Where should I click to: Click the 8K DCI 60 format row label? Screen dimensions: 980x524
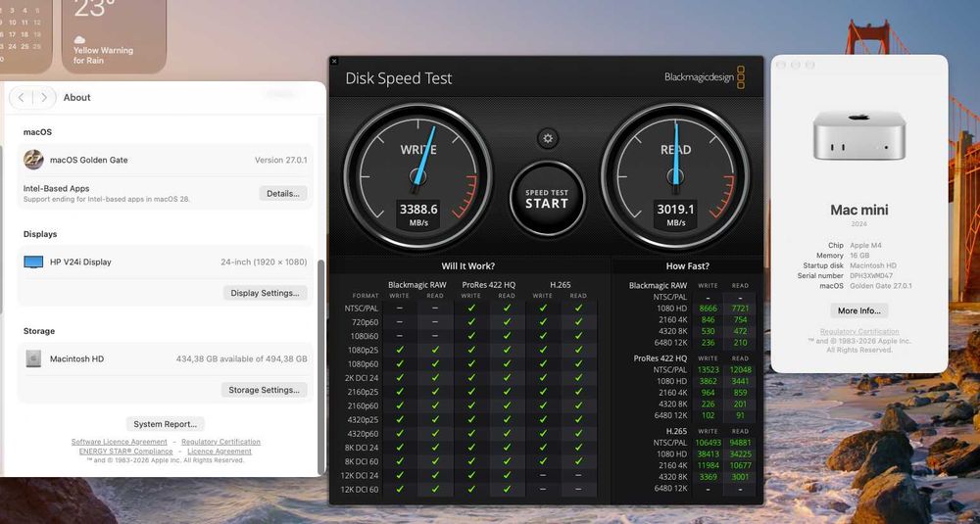pos(361,461)
